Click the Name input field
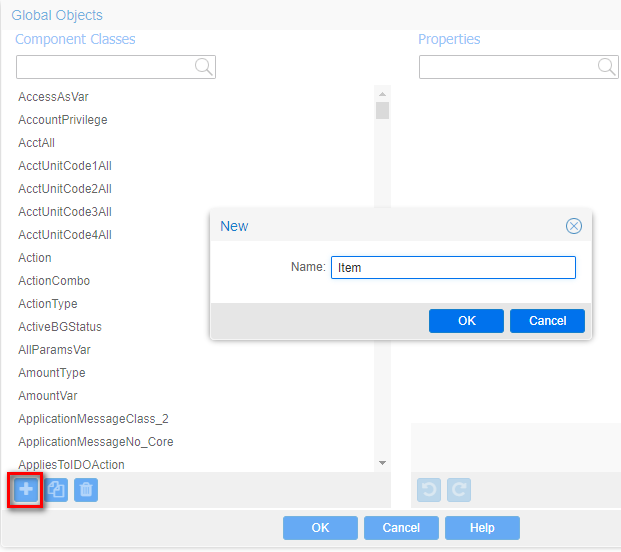Image resolution: width=621 pixels, height=552 pixels. [x=453, y=268]
